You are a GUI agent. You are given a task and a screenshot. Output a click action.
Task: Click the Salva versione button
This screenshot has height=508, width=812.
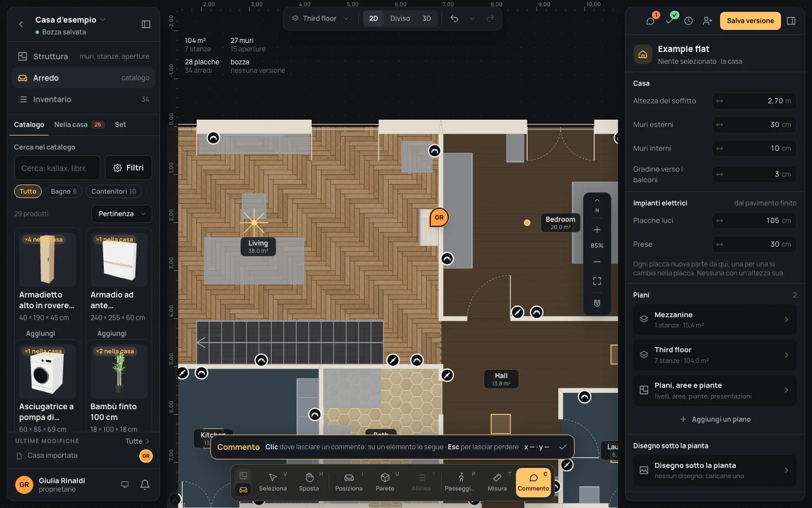coord(751,21)
